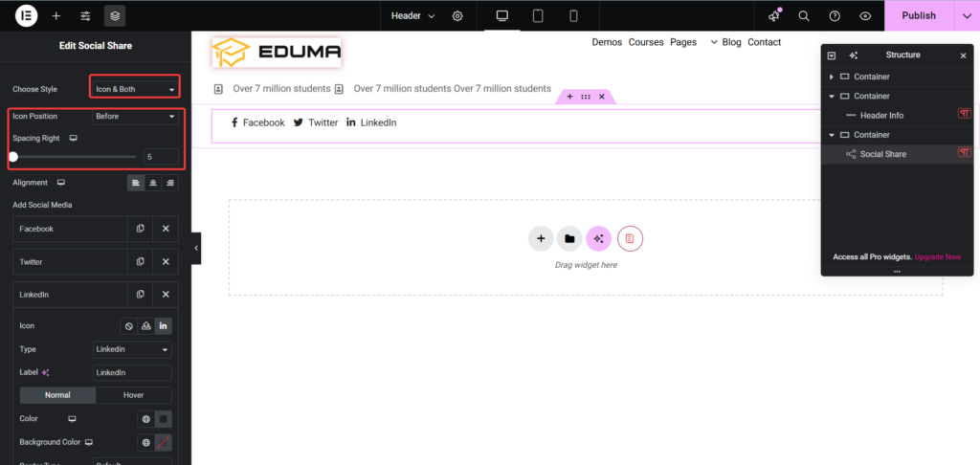Open site settings sliders icon
This screenshot has height=465, width=980.
coord(85,15)
